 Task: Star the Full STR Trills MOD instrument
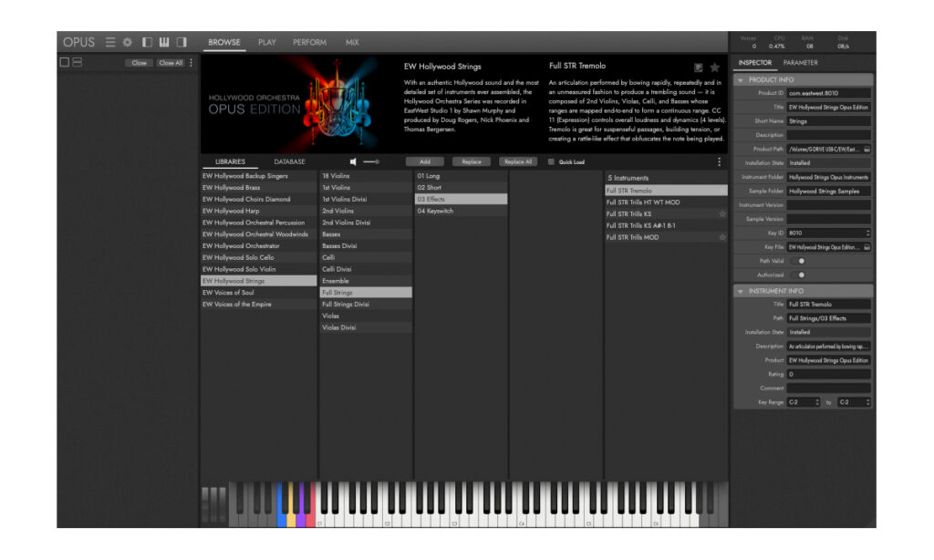722,237
